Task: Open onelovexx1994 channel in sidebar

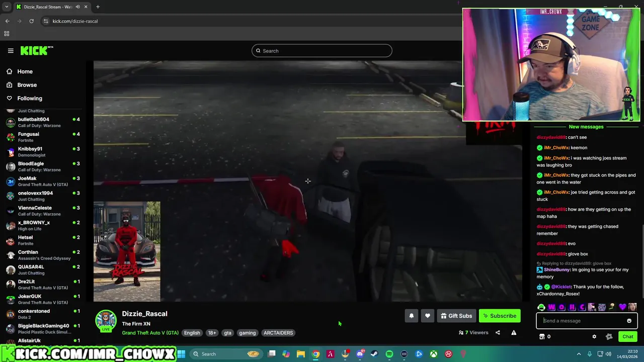Action: point(43,196)
